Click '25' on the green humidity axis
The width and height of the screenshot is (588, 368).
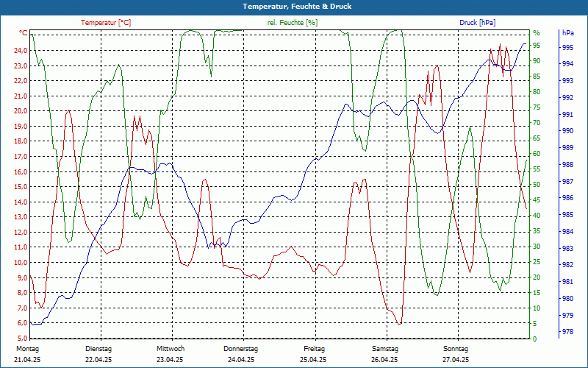tap(537, 262)
